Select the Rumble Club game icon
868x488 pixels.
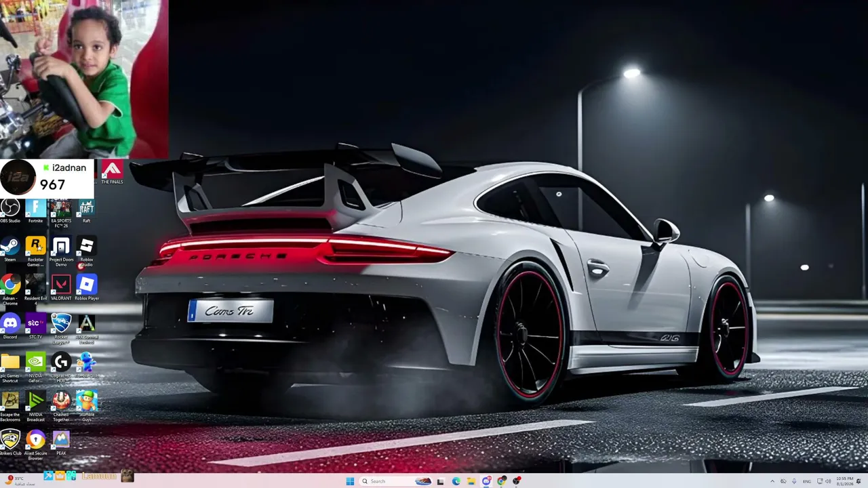(x=86, y=366)
